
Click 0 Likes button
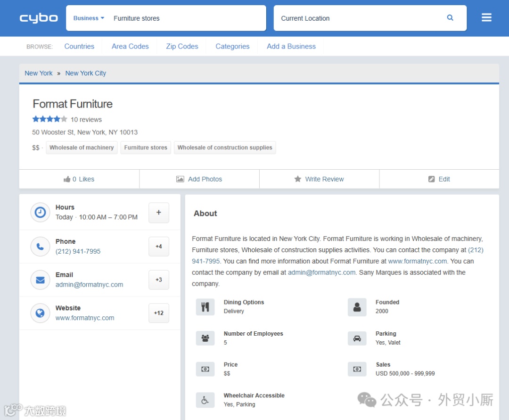click(x=79, y=179)
